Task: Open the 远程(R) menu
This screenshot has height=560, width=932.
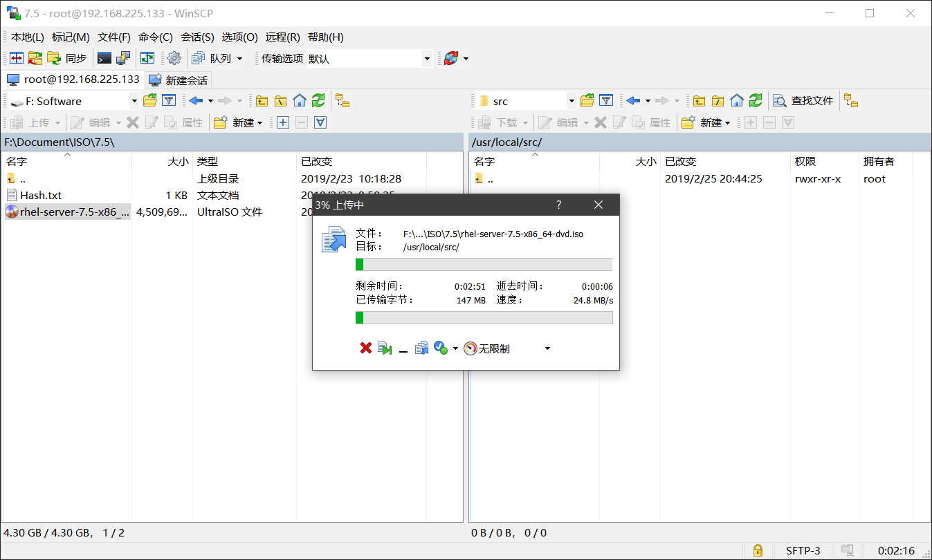Action: coord(283,37)
